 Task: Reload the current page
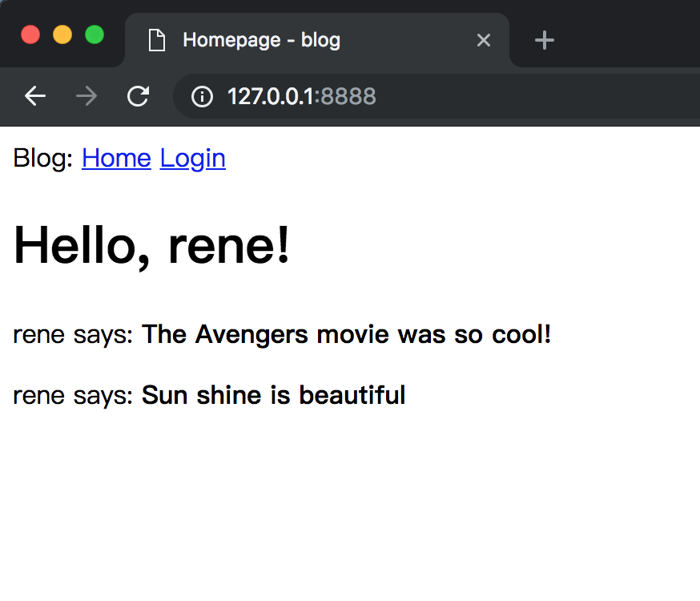tap(139, 97)
